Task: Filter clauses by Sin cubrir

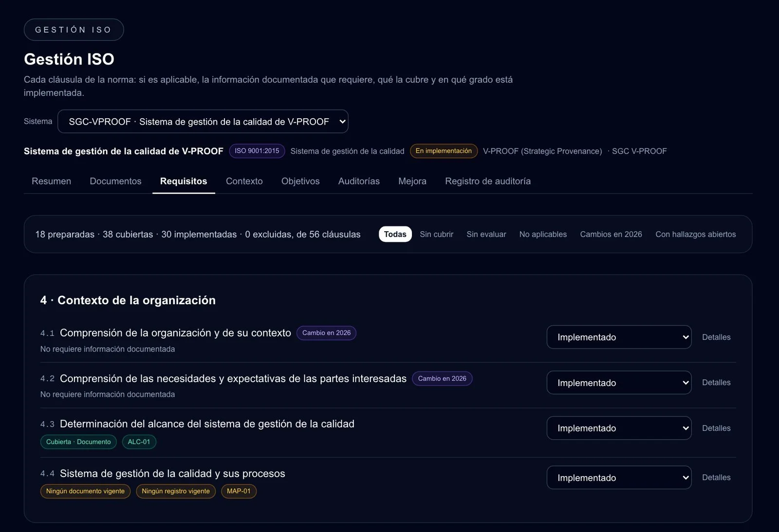Action: click(436, 234)
